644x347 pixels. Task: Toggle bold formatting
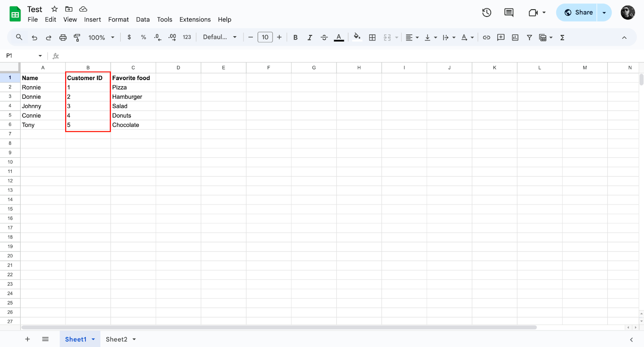[x=295, y=37]
